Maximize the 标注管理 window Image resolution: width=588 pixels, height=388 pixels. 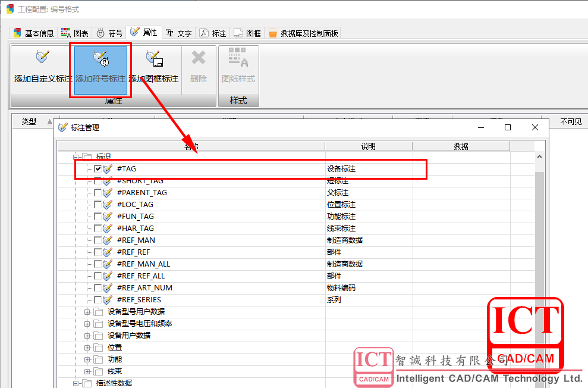(508, 127)
